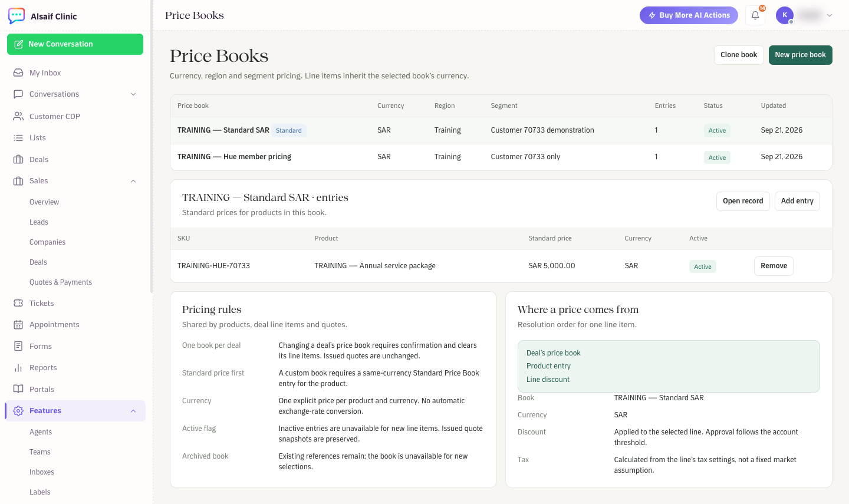Click the SAR 5,000.00 standard price
The image size is (849, 504).
click(552, 266)
